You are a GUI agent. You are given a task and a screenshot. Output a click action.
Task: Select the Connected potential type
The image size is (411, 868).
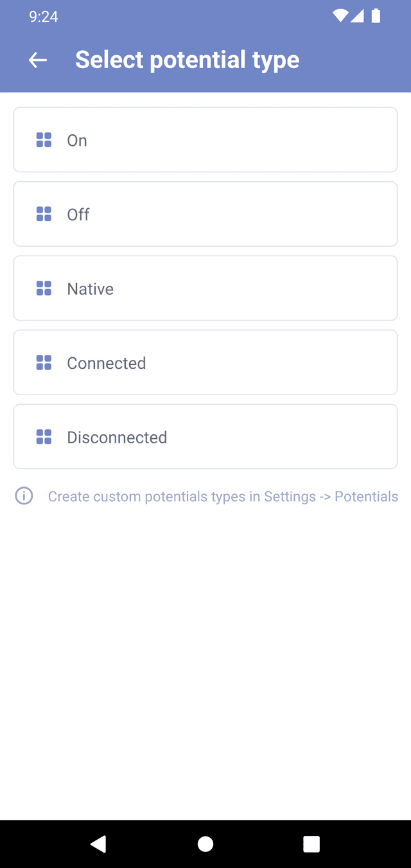[x=205, y=363]
